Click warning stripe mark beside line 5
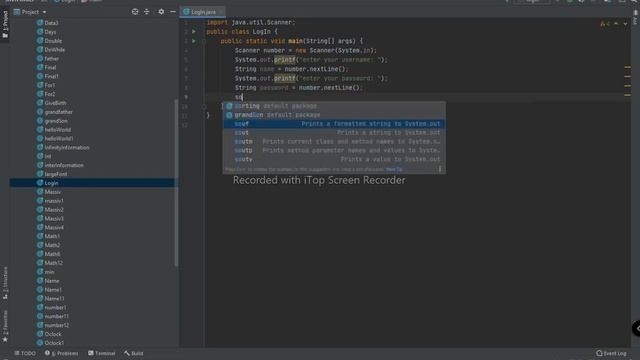This screenshot has height=360, width=640. point(627,67)
